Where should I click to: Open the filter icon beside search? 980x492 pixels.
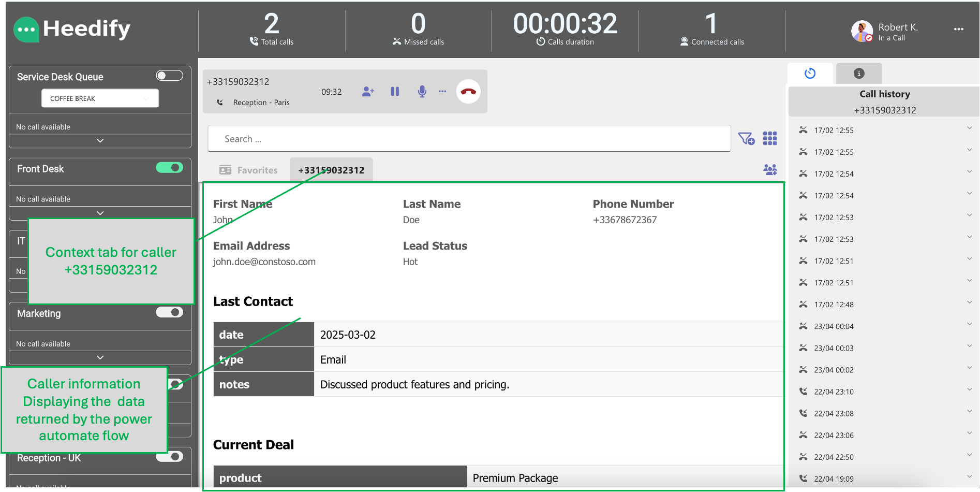(746, 139)
